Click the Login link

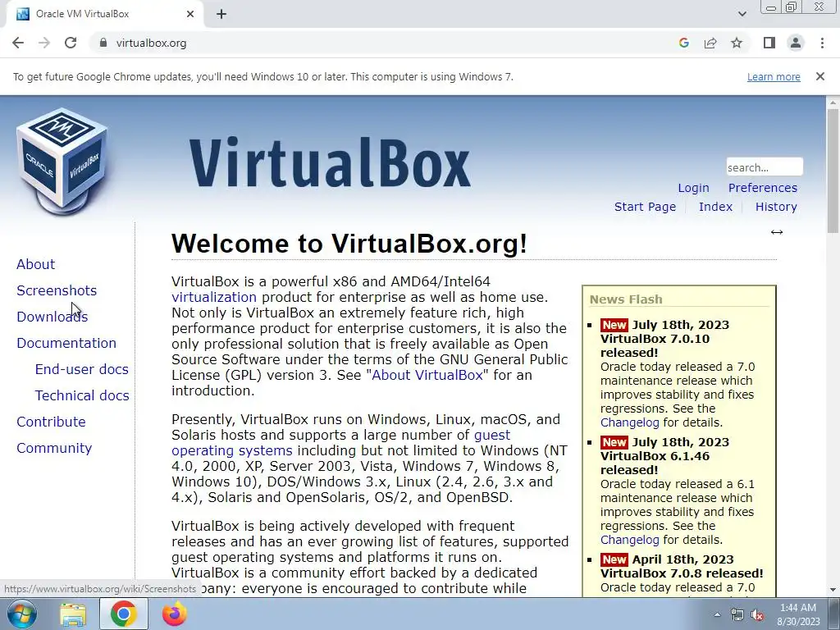tap(693, 188)
